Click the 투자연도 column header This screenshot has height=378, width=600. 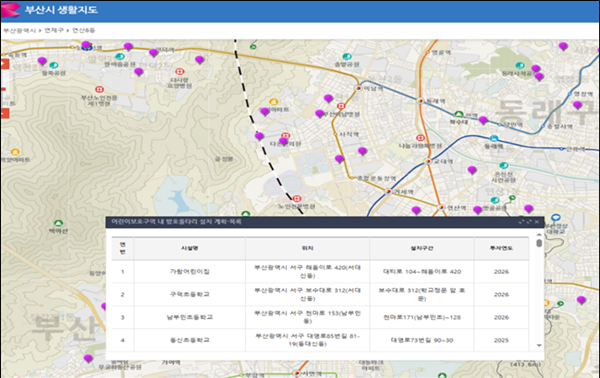(x=501, y=248)
